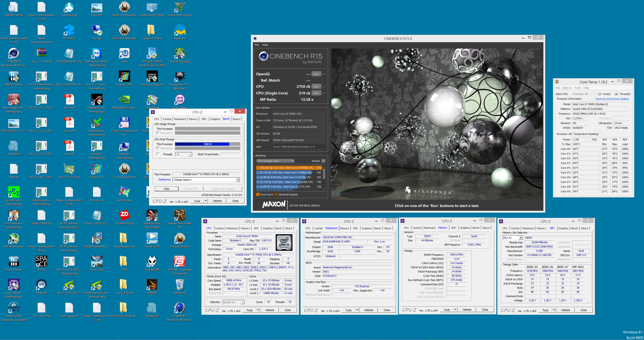The height and width of the screenshot is (340, 644).
Task: Click Run button for CPU (Single Core)
Action: tap(316, 93)
